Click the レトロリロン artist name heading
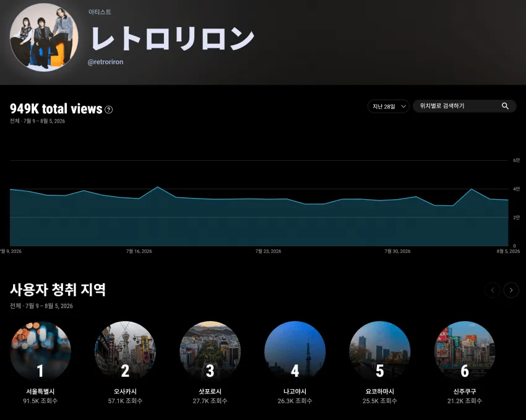Image resolution: width=526 pixels, height=420 pixels. click(x=173, y=38)
